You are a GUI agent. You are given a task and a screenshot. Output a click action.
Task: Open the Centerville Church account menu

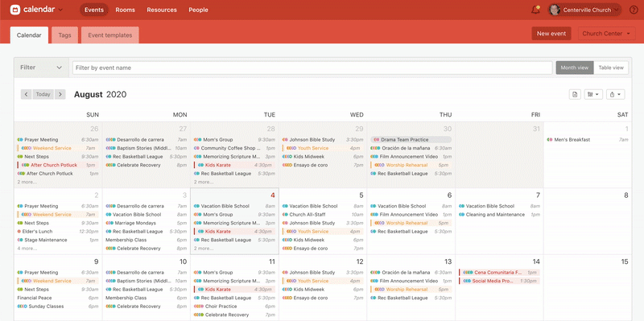[x=585, y=10]
